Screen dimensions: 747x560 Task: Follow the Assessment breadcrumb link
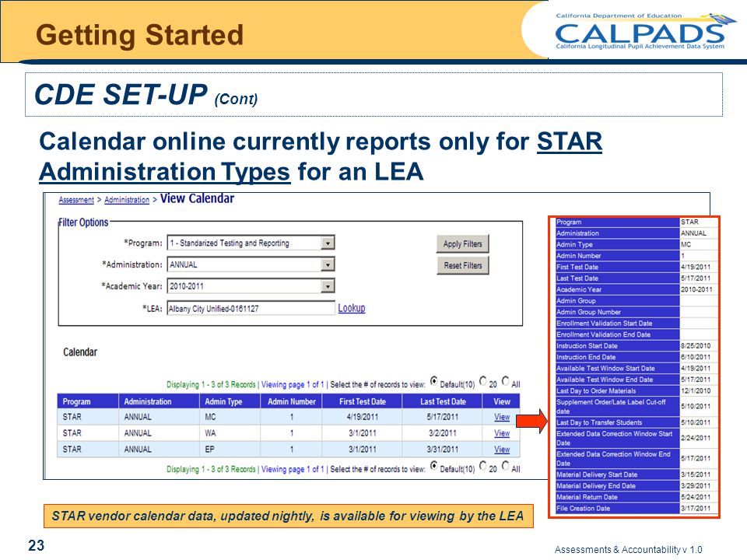pyautogui.click(x=76, y=200)
